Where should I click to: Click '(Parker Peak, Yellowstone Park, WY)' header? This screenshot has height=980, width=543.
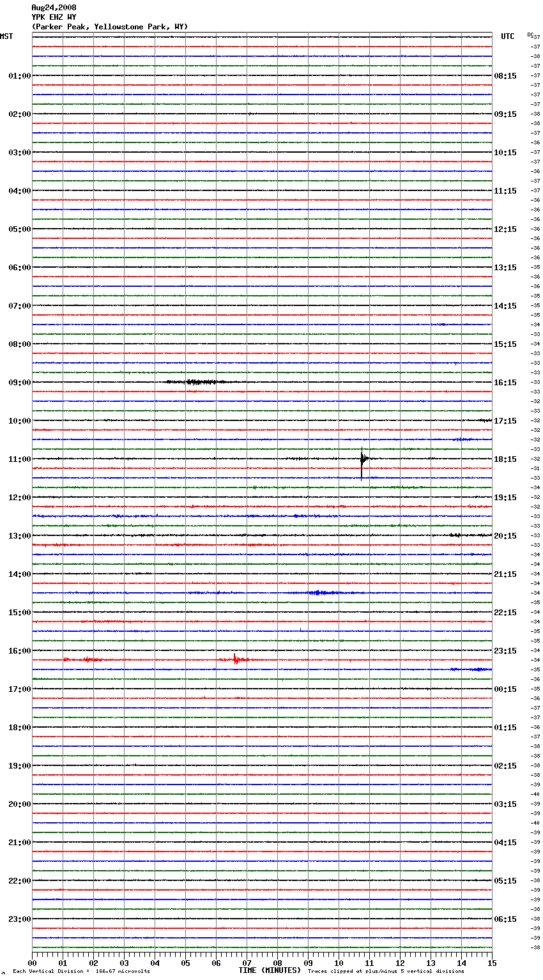[110, 27]
